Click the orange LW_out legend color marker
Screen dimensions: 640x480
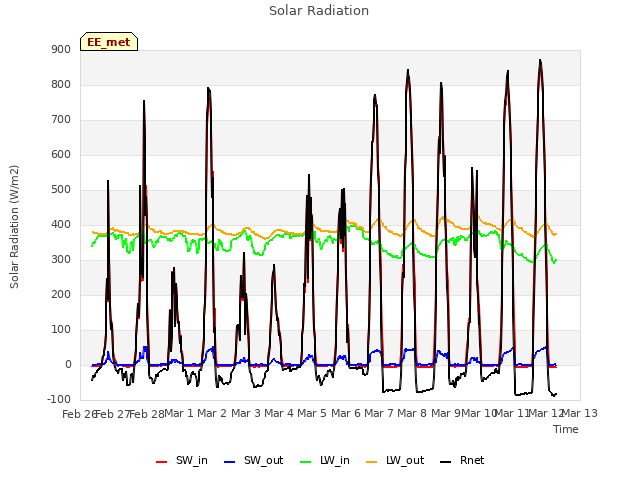point(372,462)
